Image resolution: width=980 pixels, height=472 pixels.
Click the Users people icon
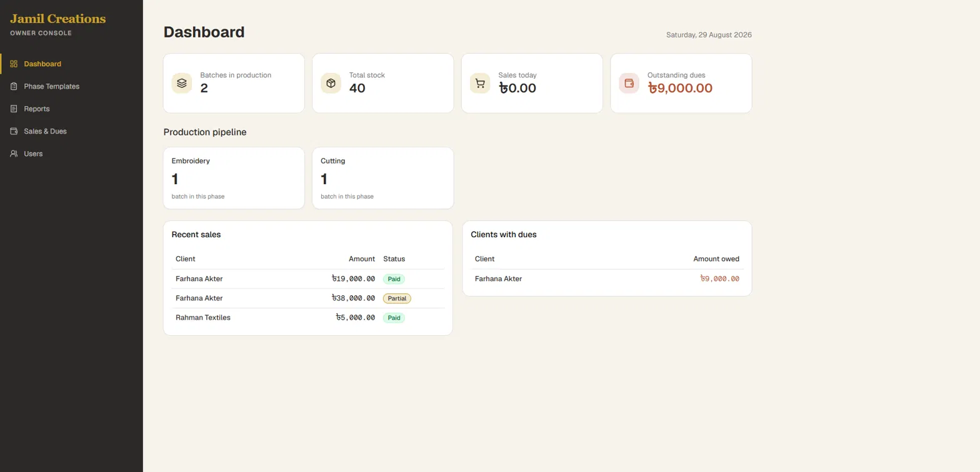pos(14,154)
